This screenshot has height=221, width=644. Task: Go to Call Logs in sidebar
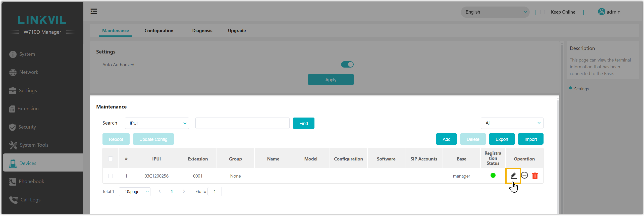pos(30,200)
